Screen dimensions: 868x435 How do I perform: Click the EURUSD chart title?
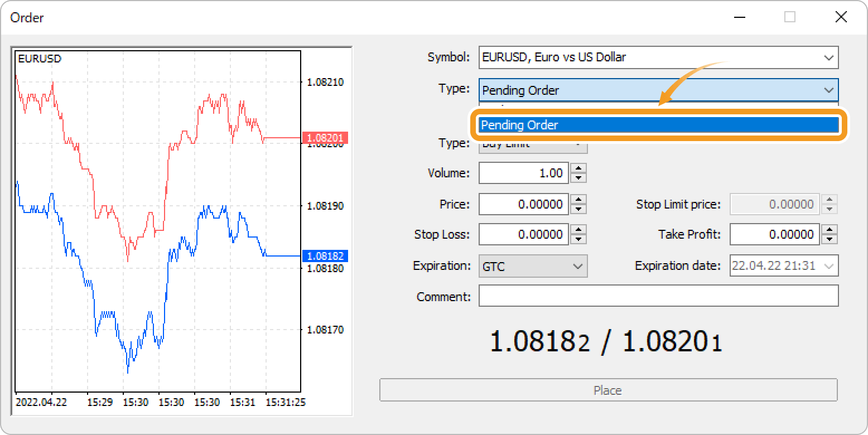(40, 59)
